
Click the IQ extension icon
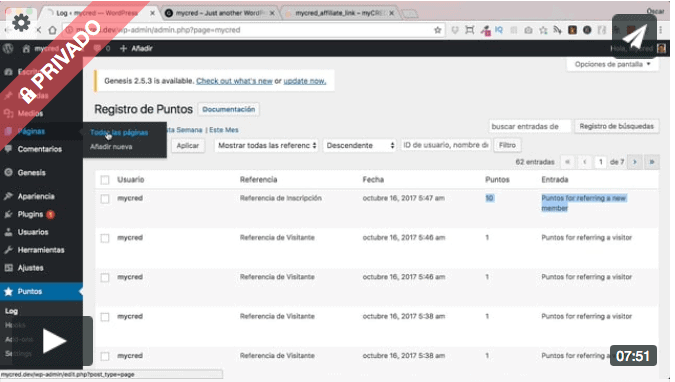[x=499, y=30]
